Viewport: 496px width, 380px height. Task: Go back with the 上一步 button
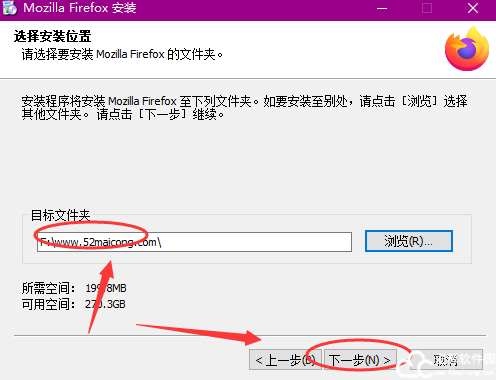(285, 360)
